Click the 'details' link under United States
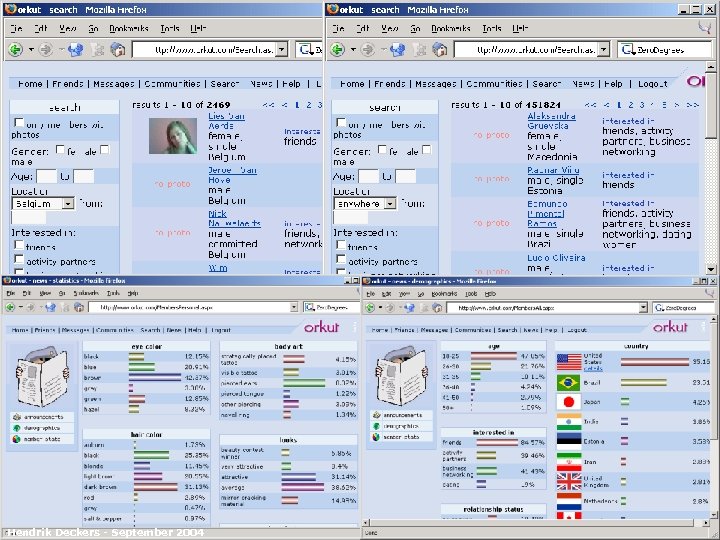The height and width of the screenshot is (540, 720). (593, 368)
